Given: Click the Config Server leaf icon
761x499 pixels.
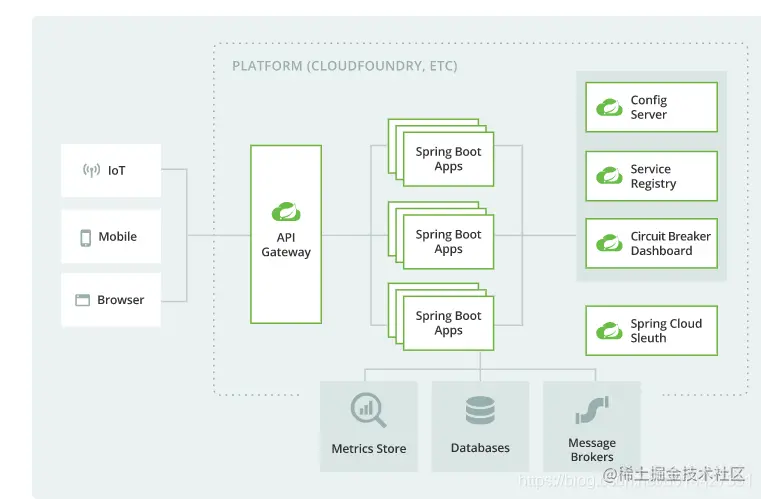Looking at the screenshot, I should click(609, 107).
